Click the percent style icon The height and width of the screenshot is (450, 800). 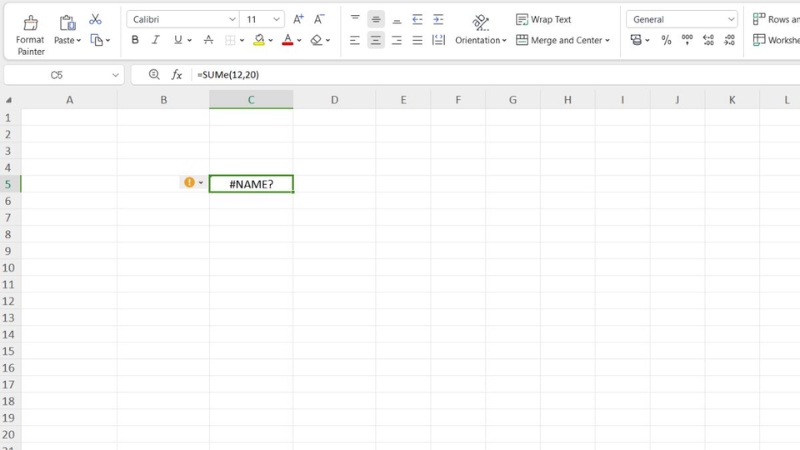[665, 40]
